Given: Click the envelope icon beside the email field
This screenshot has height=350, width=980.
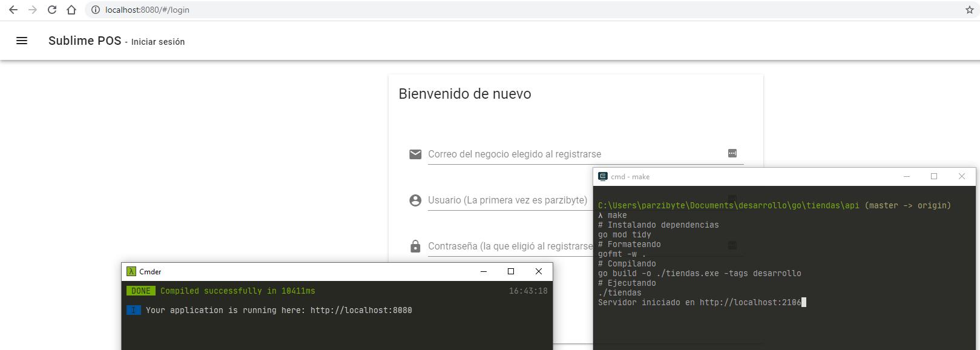Looking at the screenshot, I should pos(415,154).
